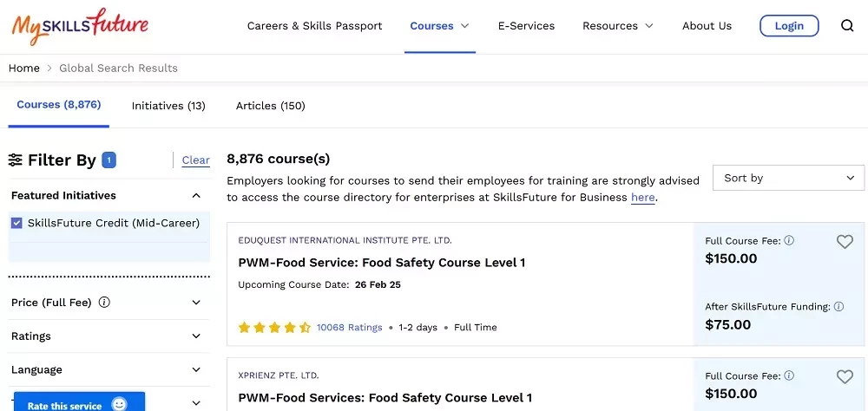Click the Filter By sliders icon

coord(16,160)
